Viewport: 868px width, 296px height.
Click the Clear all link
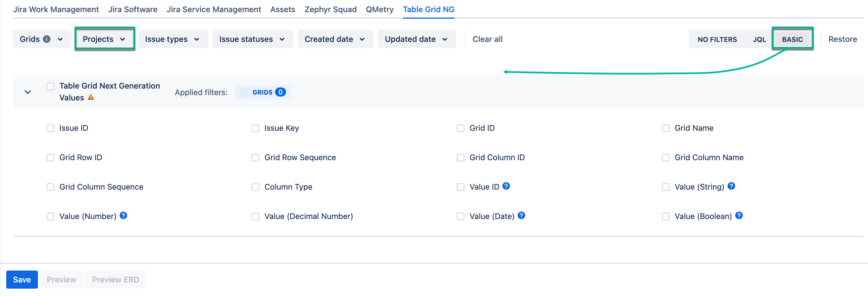487,39
